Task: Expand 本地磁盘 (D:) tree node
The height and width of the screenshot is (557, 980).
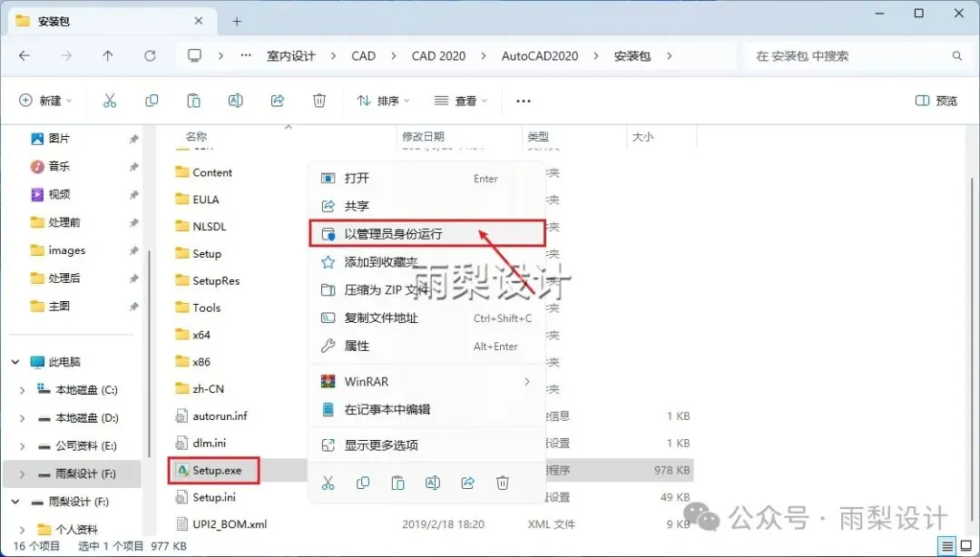Action: (23, 418)
